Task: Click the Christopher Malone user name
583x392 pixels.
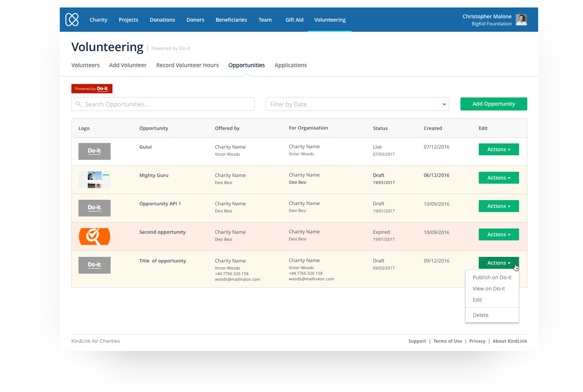Action: click(x=487, y=16)
